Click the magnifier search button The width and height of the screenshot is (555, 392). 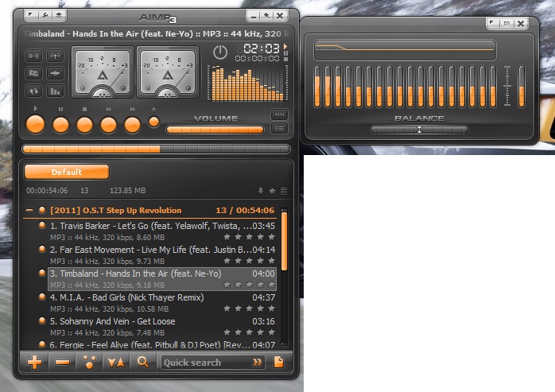143,363
